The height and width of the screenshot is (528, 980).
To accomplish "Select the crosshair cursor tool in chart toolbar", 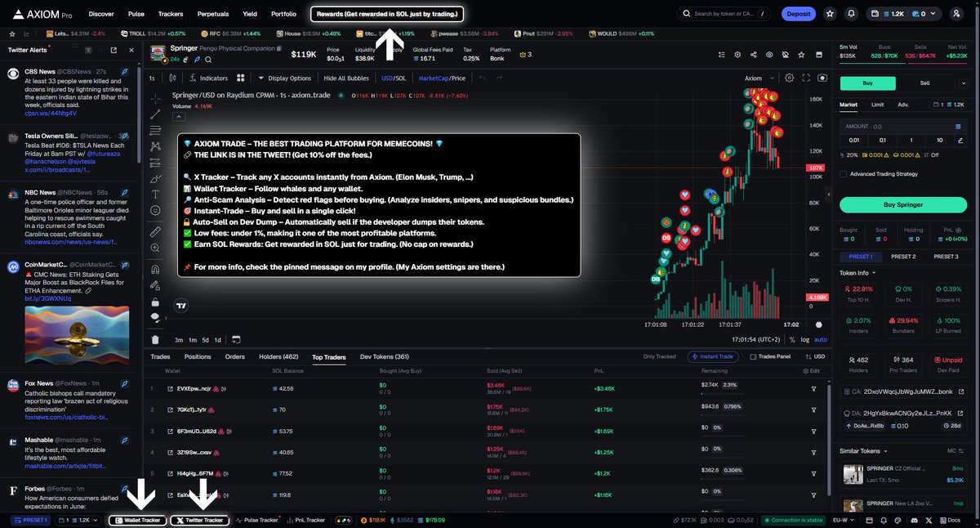I will [x=155, y=98].
